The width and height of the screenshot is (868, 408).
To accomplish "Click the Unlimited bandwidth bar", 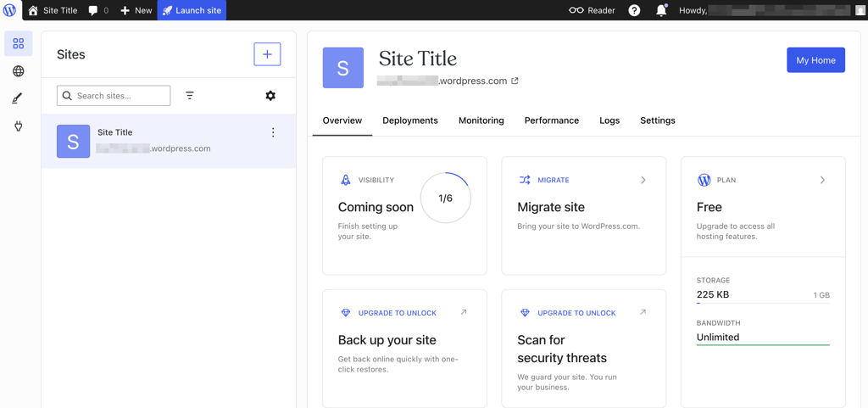I will tap(763, 345).
